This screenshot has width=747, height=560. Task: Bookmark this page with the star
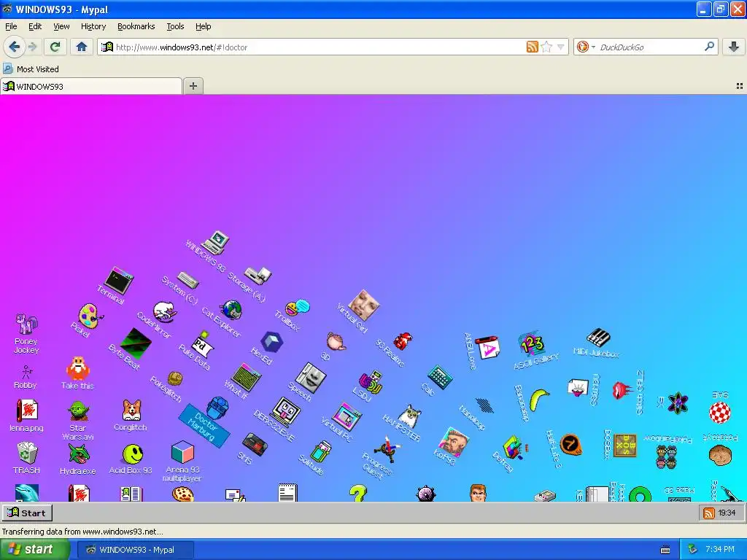coord(546,47)
